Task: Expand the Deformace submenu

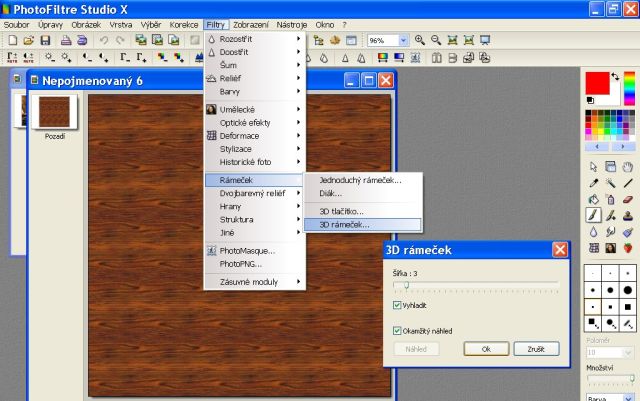Action: point(255,136)
